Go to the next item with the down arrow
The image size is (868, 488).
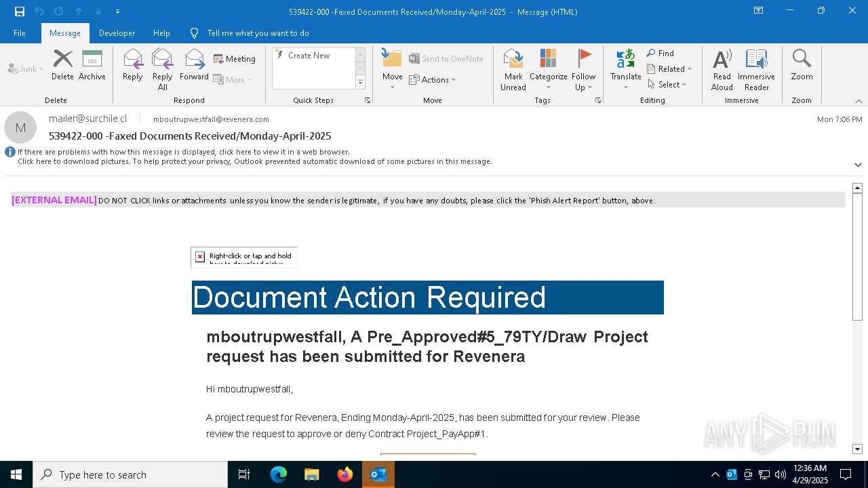click(98, 12)
